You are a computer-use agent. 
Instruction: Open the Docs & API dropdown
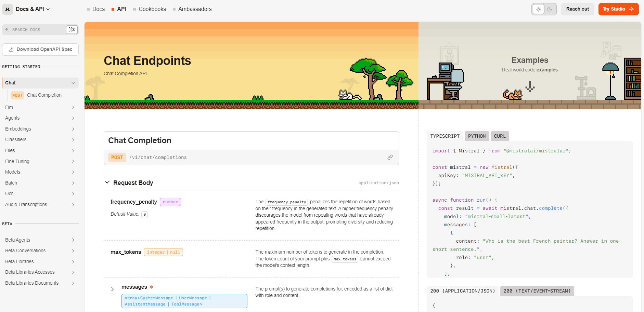[33, 9]
